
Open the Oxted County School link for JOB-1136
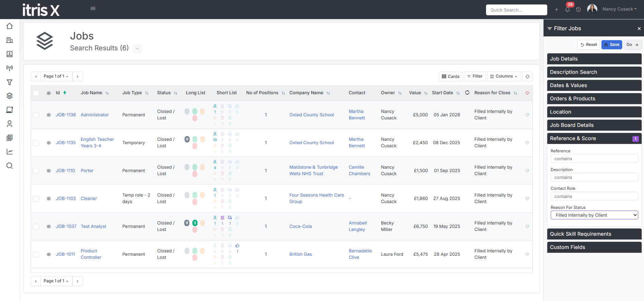[x=312, y=115]
